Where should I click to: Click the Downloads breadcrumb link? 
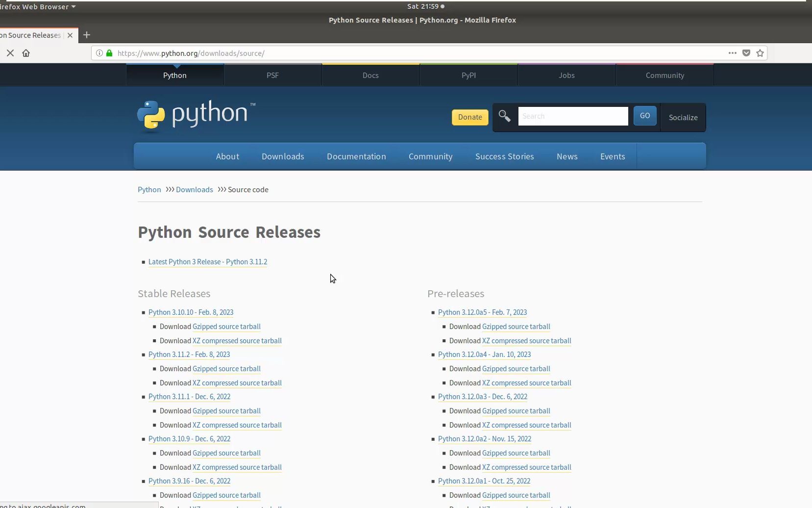[194, 190]
